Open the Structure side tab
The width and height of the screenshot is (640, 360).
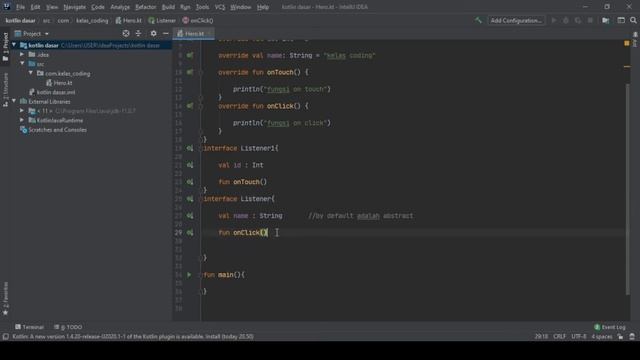(x=5, y=90)
